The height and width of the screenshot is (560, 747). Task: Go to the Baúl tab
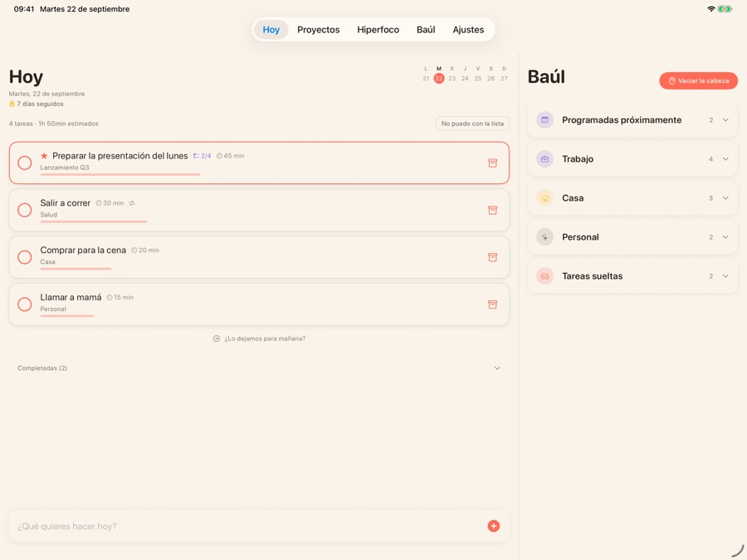pyautogui.click(x=426, y=30)
